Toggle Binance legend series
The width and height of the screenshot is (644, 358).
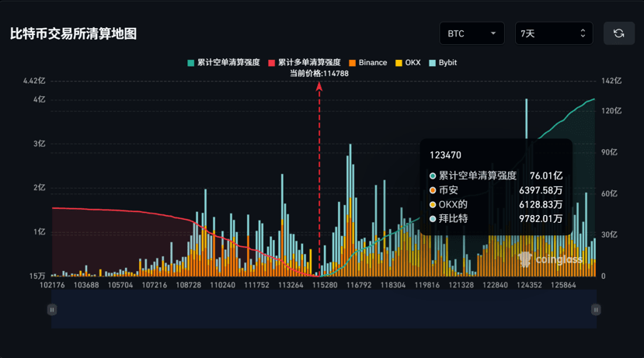coord(368,62)
